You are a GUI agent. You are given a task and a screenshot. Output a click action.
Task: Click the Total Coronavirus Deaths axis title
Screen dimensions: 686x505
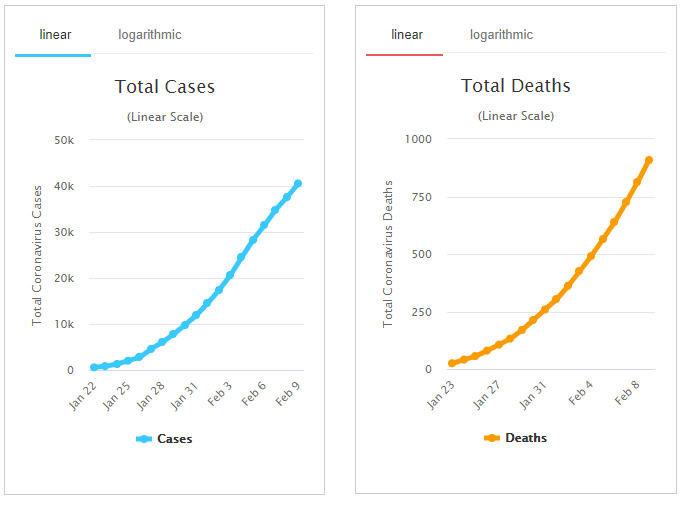point(388,254)
